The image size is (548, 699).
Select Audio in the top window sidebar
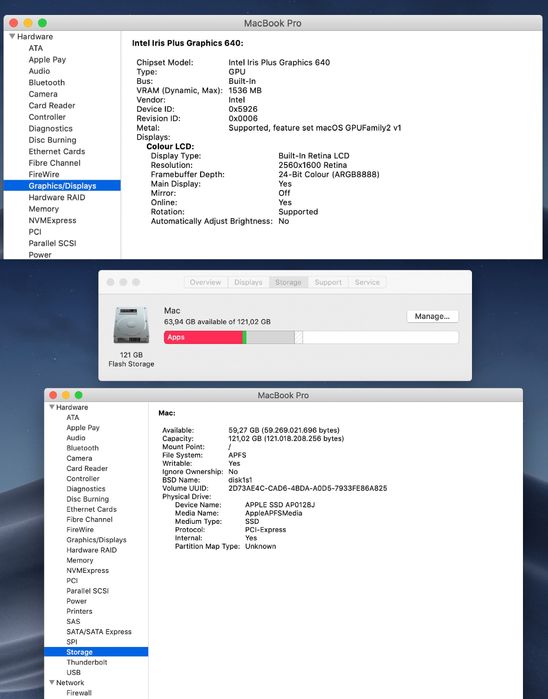coord(39,71)
